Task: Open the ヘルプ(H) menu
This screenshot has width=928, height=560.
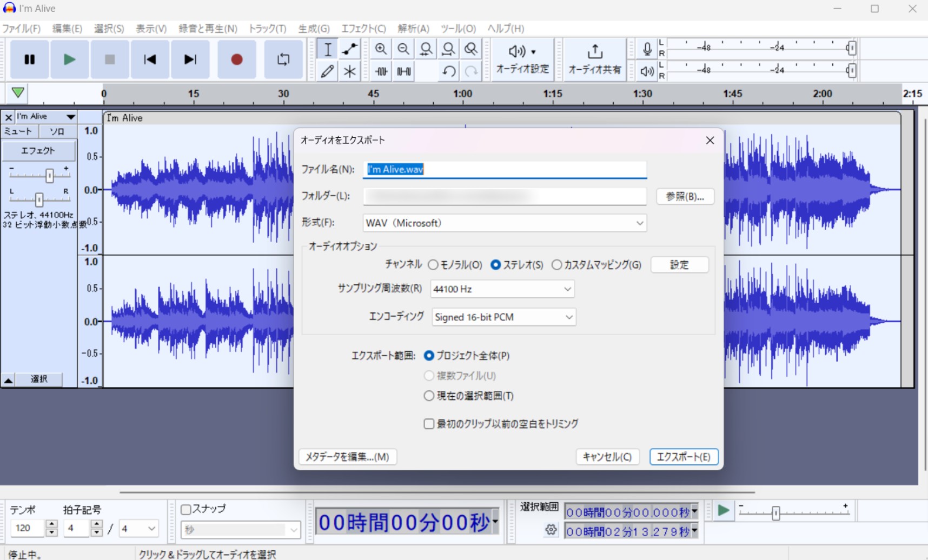Action: coord(506,29)
